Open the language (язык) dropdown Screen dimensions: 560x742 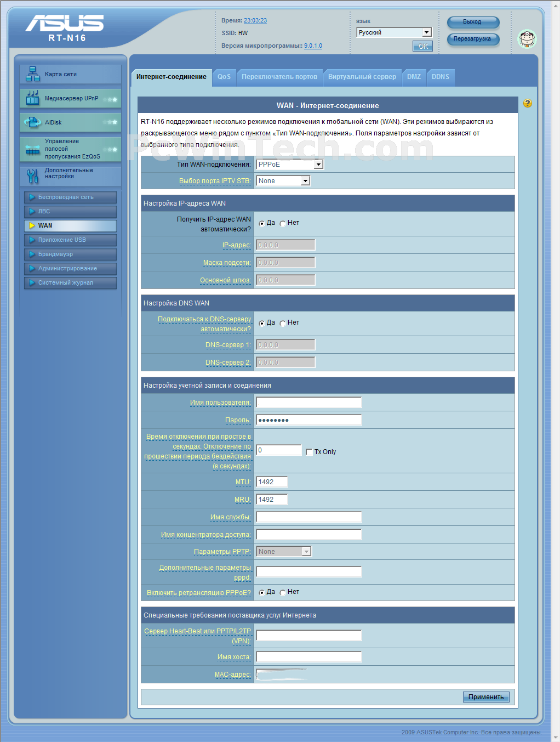point(394,32)
